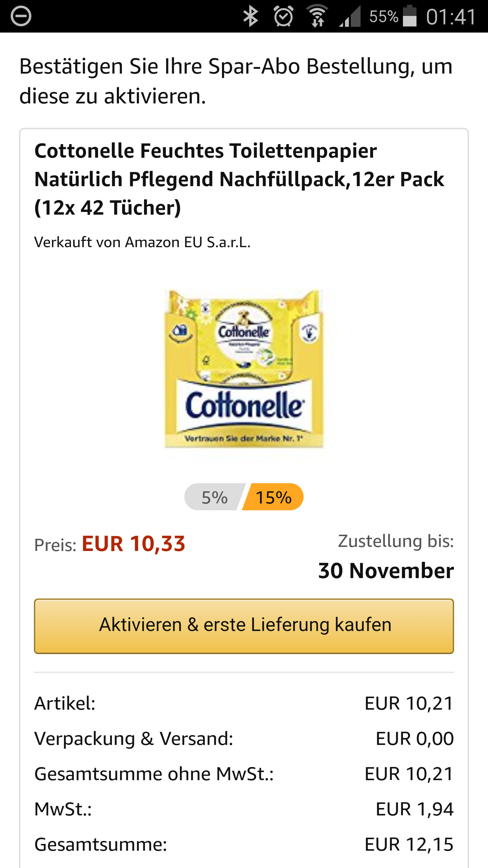Image resolution: width=488 pixels, height=868 pixels.
Task: Tap the Verkauft von Amazon EU S.a.r.L. text
Action: pyautogui.click(x=142, y=242)
